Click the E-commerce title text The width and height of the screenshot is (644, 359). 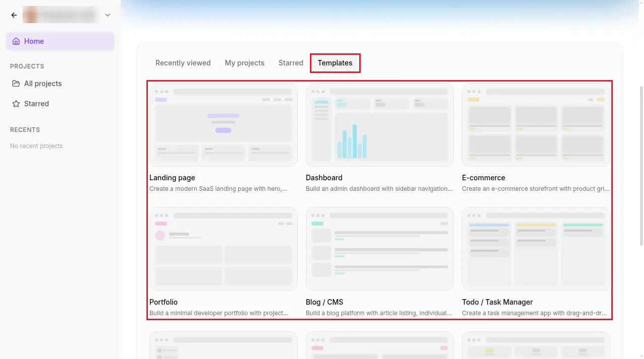pyautogui.click(x=484, y=178)
